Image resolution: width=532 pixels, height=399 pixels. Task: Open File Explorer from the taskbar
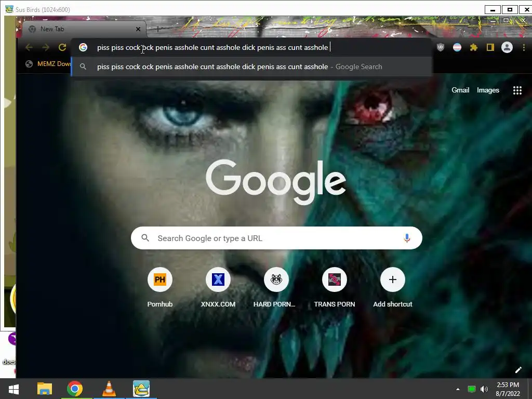[x=45, y=389]
